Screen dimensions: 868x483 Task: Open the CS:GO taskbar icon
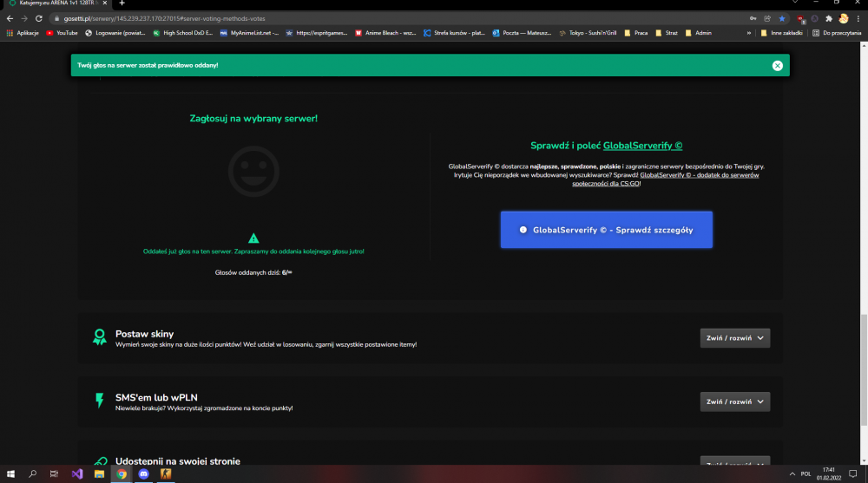(x=166, y=474)
